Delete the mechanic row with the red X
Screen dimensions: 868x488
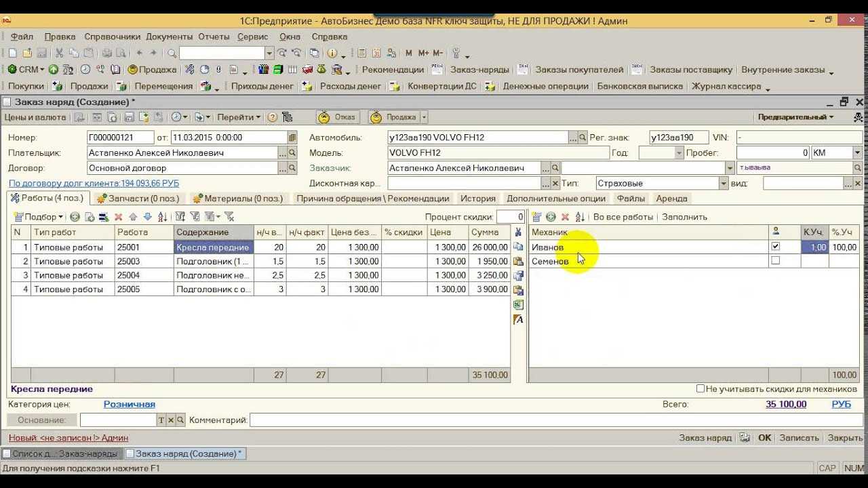point(565,217)
